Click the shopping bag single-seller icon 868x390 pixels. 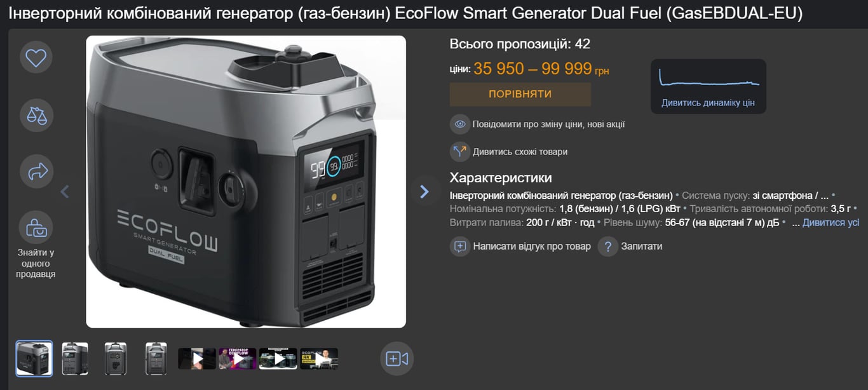(x=36, y=227)
